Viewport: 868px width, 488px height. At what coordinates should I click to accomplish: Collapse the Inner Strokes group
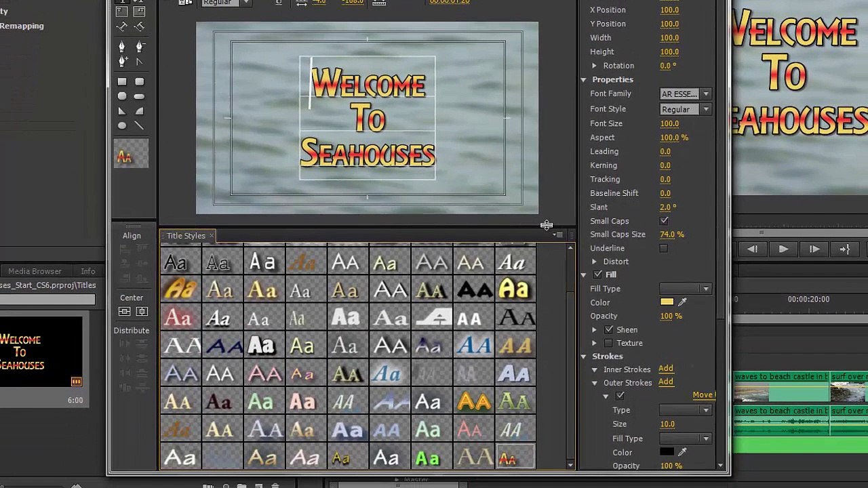coord(595,369)
